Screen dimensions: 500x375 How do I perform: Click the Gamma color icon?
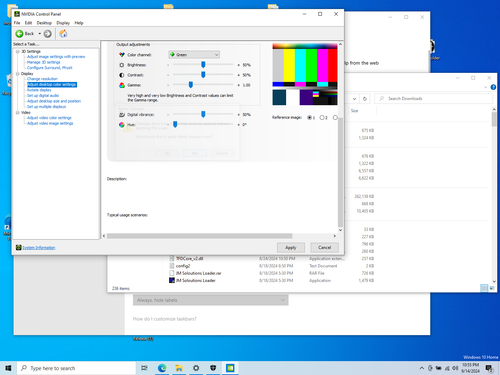[x=122, y=85]
